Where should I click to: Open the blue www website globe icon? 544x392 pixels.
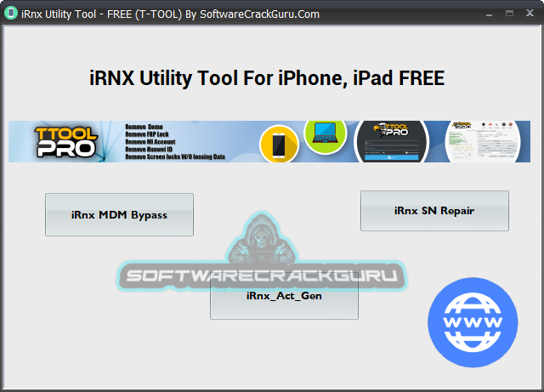(x=473, y=322)
